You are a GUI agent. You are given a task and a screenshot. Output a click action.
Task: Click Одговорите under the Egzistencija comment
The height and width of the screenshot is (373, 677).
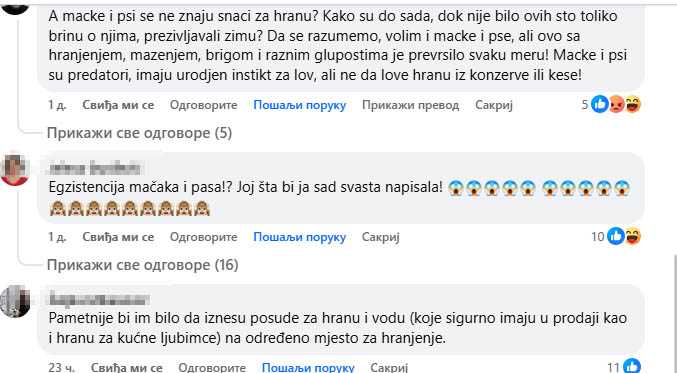pyautogui.click(x=203, y=237)
